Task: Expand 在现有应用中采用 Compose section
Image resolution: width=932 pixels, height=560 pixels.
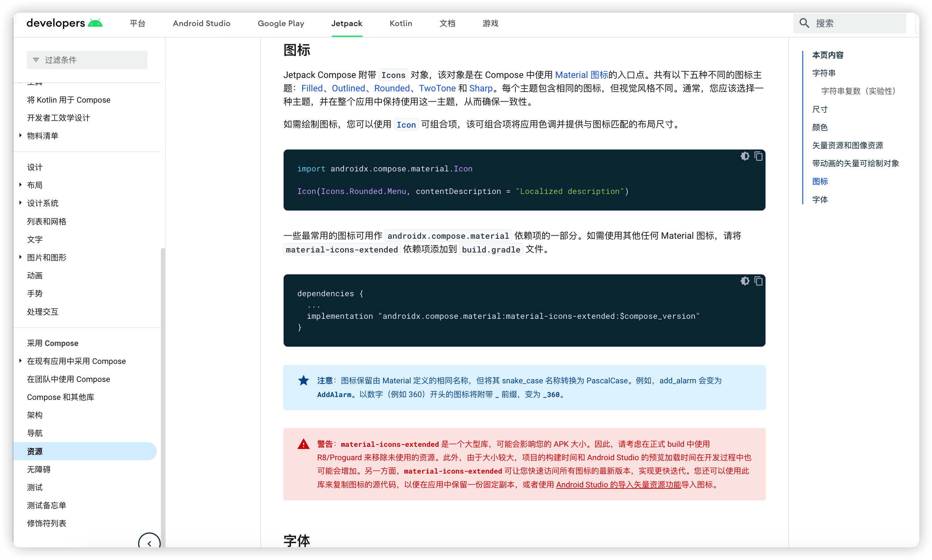Action: click(x=20, y=361)
